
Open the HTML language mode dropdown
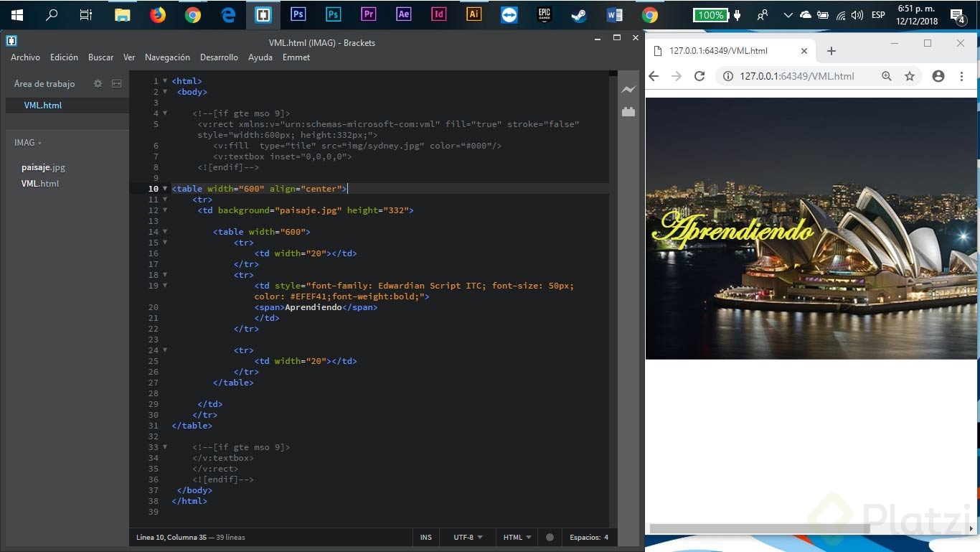click(517, 537)
